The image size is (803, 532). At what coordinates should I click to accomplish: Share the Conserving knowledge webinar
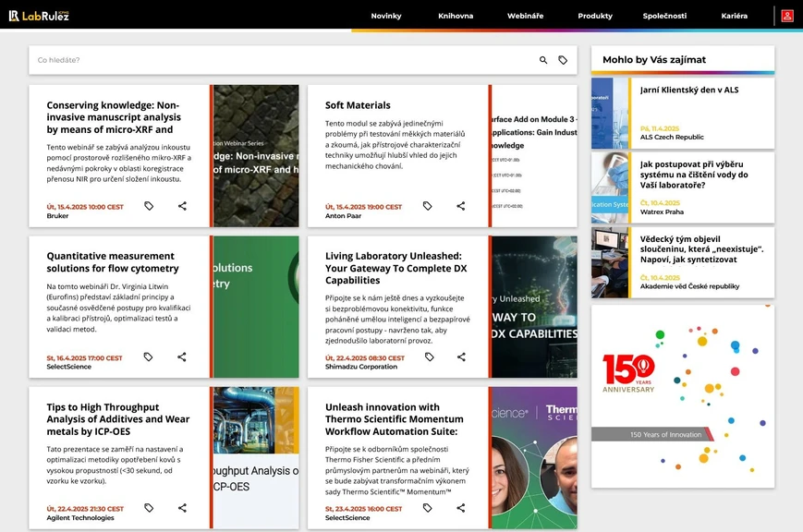(182, 206)
